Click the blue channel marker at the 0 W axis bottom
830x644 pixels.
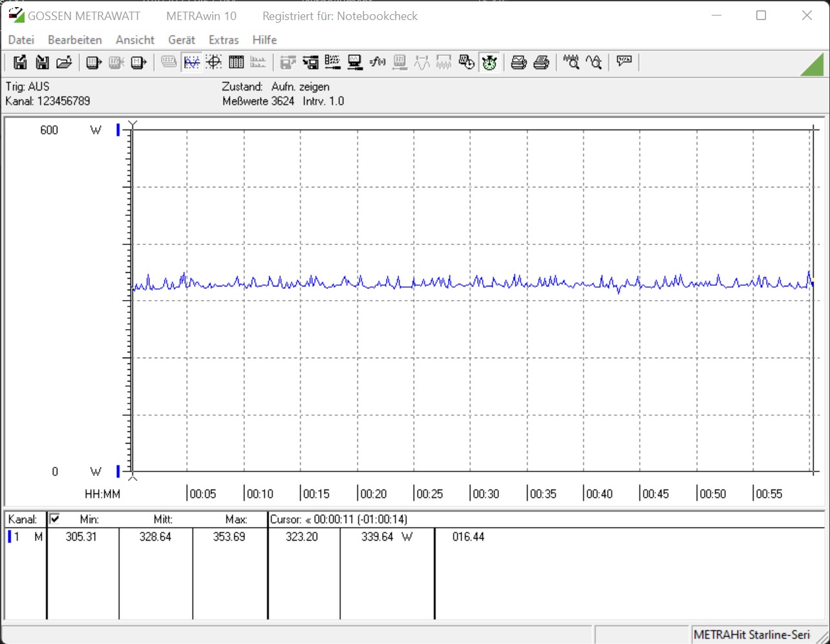pos(118,471)
